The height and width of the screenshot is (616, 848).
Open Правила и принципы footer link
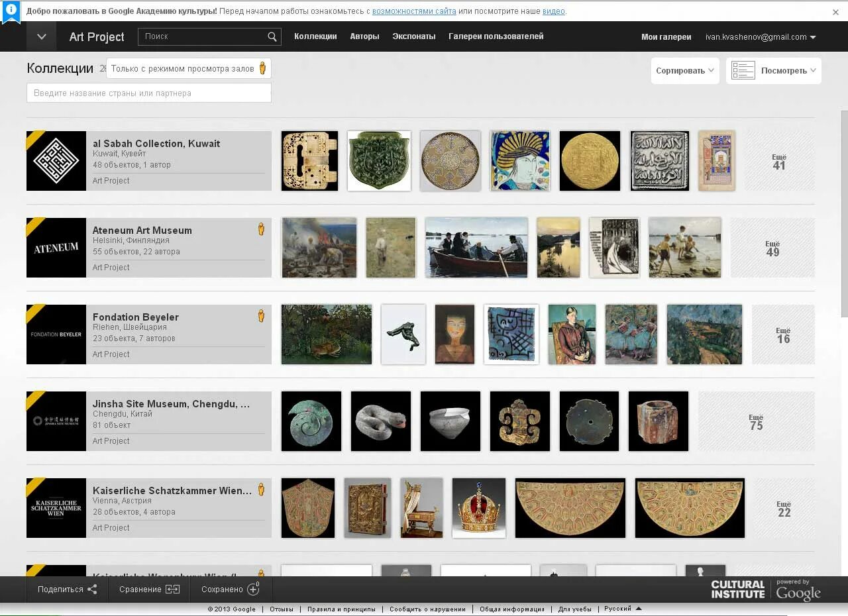(341, 609)
